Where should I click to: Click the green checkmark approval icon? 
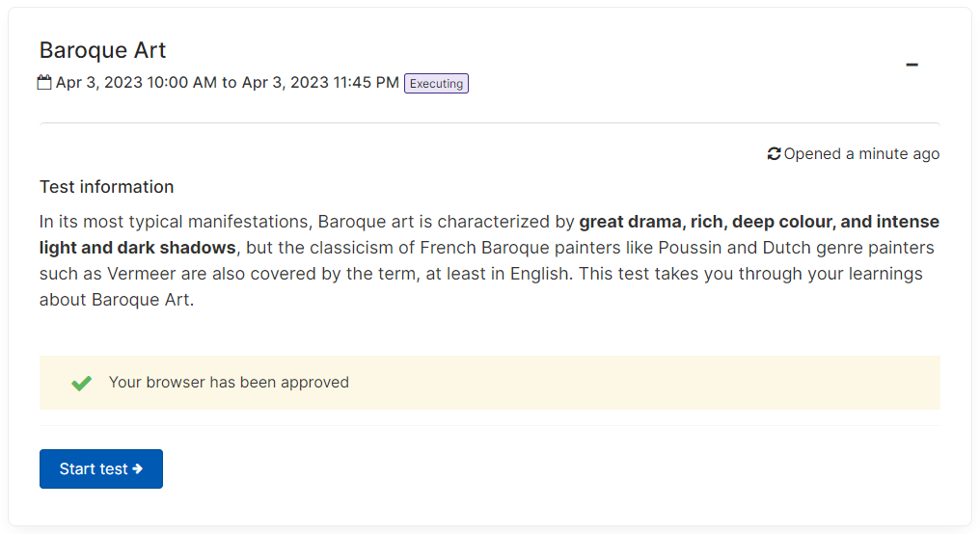(81, 383)
